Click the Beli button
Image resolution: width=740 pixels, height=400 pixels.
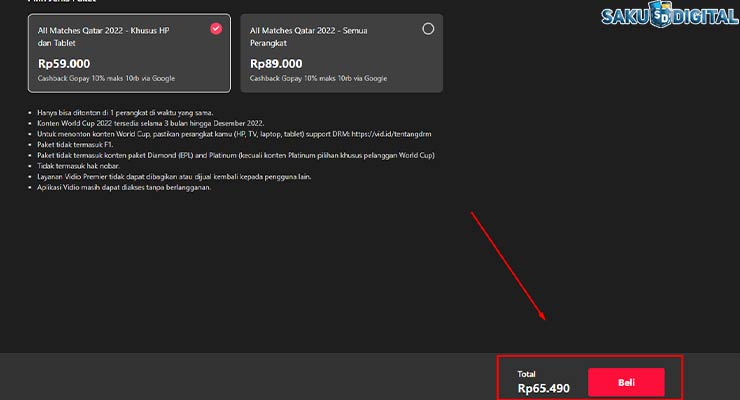626,382
